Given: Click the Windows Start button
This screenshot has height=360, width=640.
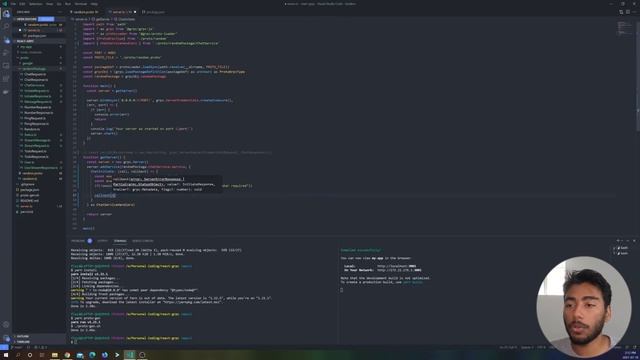Looking at the screenshot, I should (6, 355).
